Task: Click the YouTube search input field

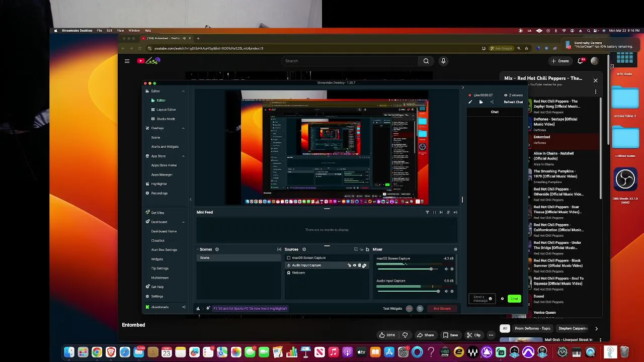Action: point(350,61)
